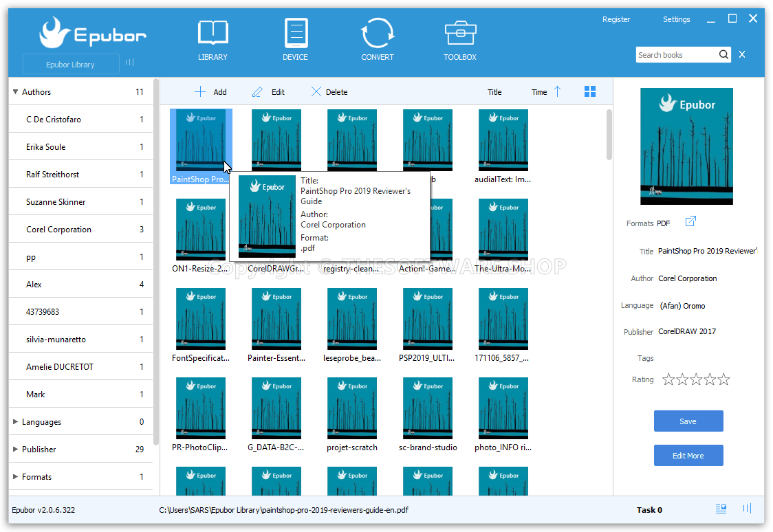Select the ON1-Resize-2 book thumbnail
The height and width of the screenshot is (532, 773).
(201, 229)
